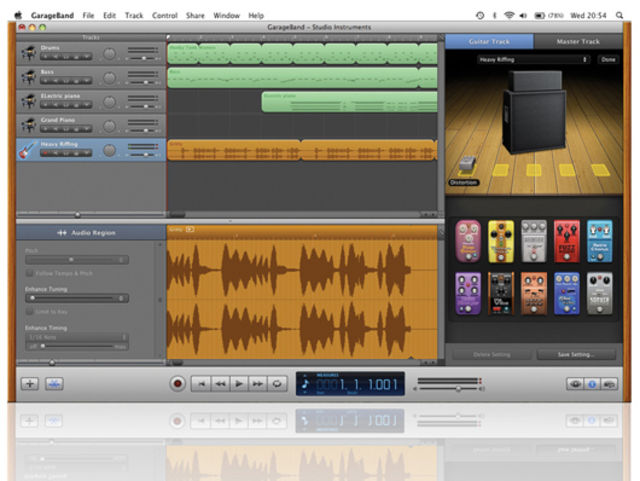This screenshot has width=640, height=481.
Task: Open Spotlight search in the menu bar
Action: coord(619,16)
